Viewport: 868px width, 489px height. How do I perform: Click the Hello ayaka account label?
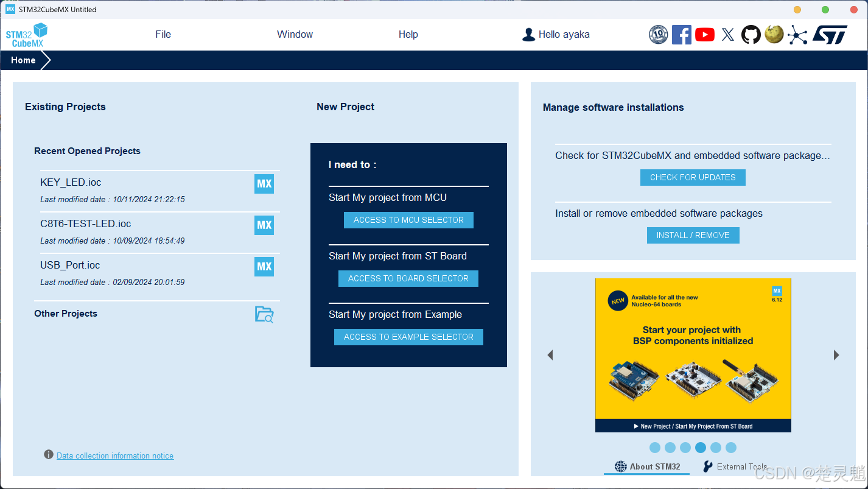coord(564,35)
